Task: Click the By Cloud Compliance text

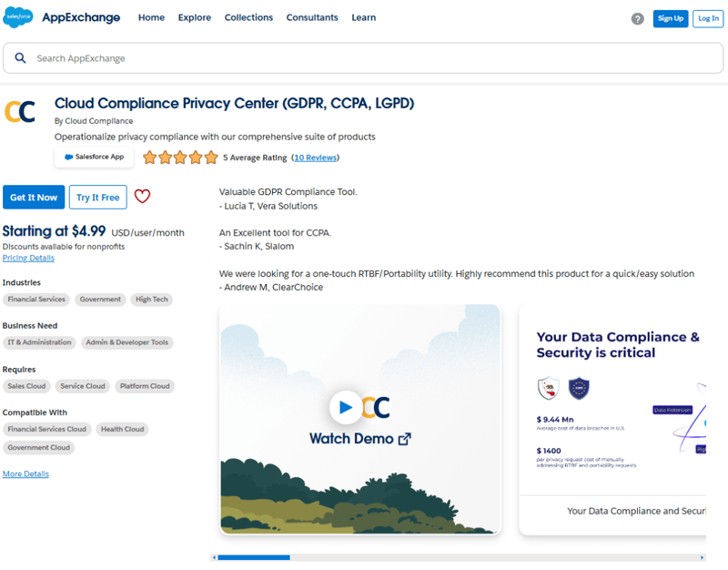Action: 94,121
